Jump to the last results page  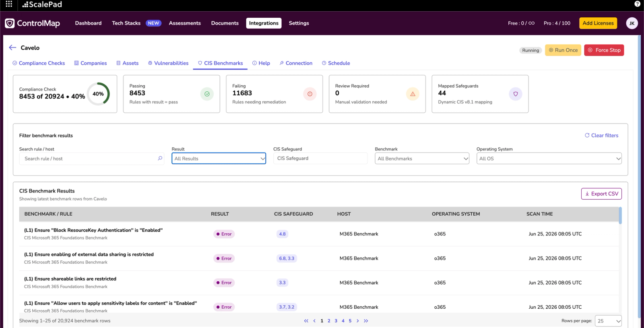[x=366, y=321]
